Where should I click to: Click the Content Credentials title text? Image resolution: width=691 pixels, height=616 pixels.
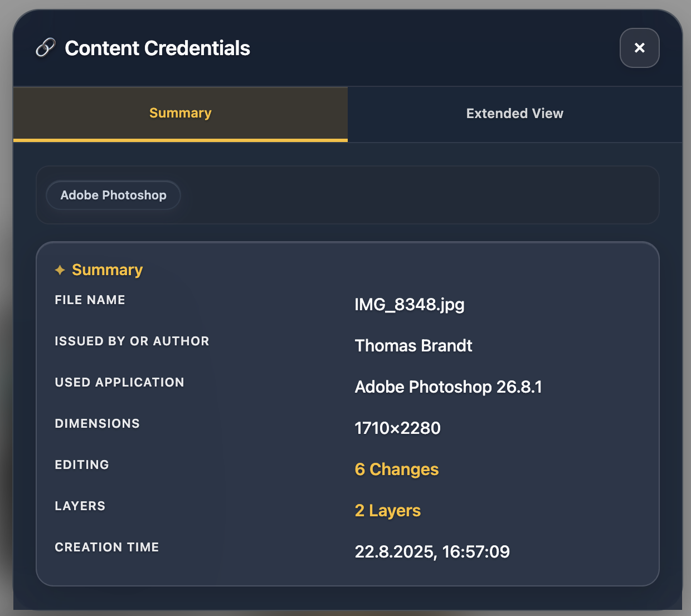coord(158,48)
